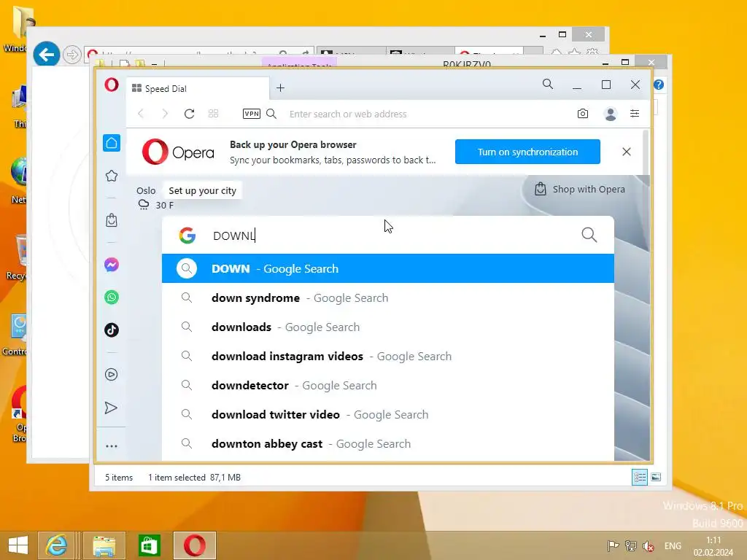
Task: Open WhatsApp in the sidebar
Action: (112, 297)
